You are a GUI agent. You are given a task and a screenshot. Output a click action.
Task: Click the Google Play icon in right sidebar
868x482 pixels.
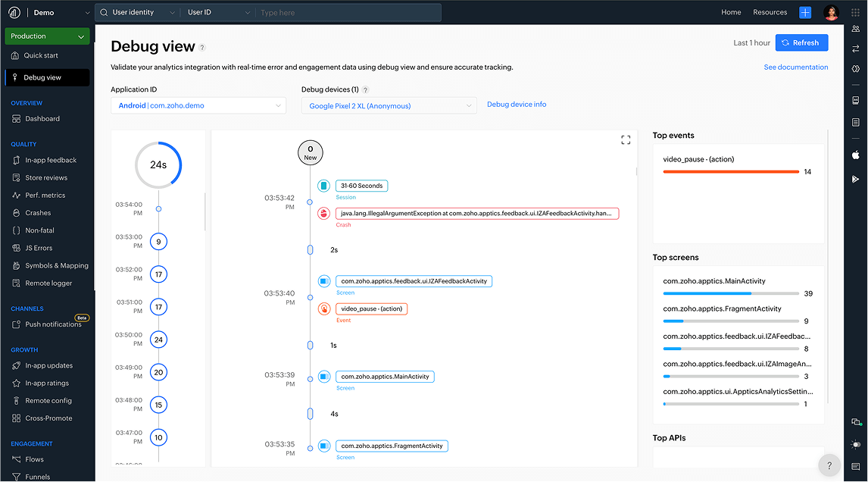point(855,179)
